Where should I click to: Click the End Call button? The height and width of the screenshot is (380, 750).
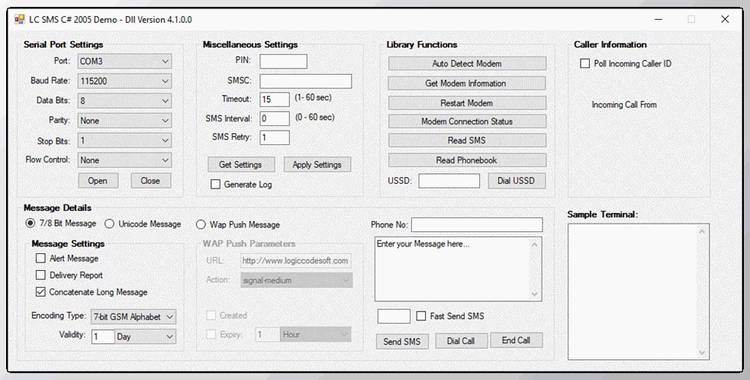pos(516,340)
